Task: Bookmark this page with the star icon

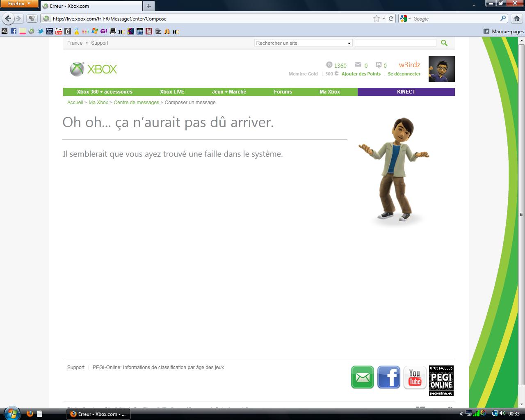Action: pos(376,18)
